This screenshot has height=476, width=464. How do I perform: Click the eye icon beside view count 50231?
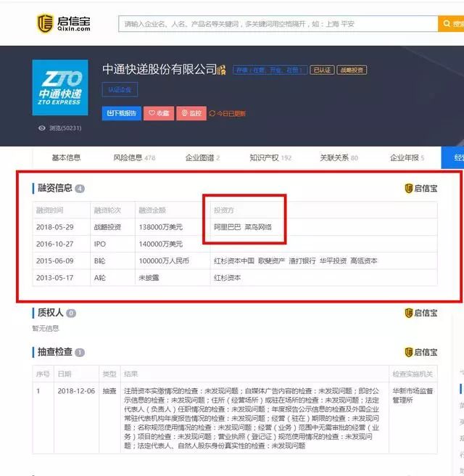click(x=41, y=128)
